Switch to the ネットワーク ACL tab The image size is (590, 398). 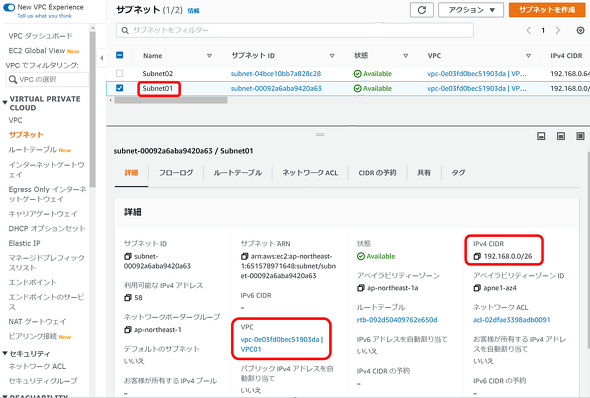pyautogui.click(x=310, y=173)
